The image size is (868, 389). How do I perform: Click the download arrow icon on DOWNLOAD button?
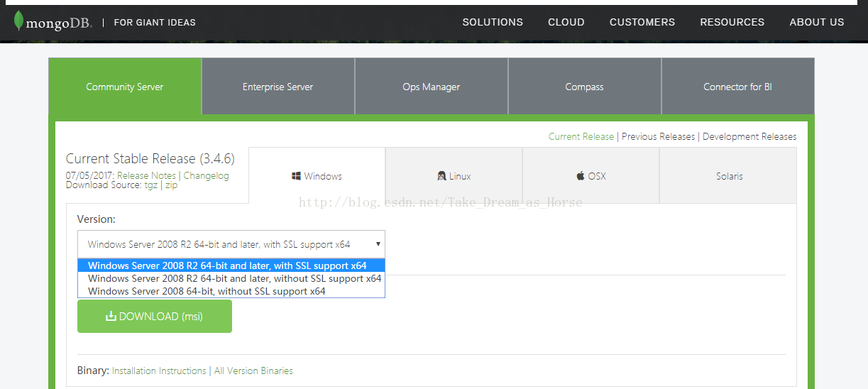111,316
